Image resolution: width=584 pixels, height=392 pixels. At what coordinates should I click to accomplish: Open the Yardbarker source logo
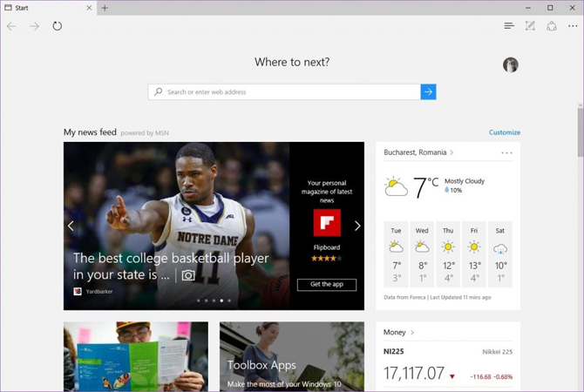[78, 292]
